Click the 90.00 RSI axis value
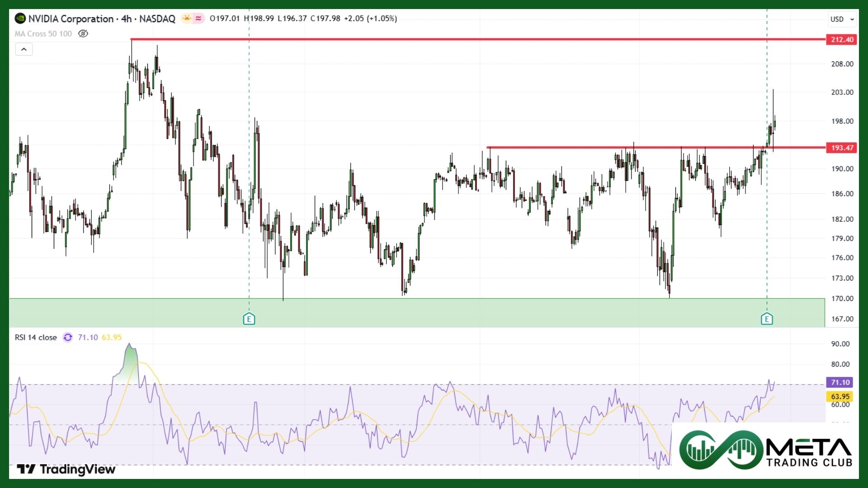 tap(840, 343)
